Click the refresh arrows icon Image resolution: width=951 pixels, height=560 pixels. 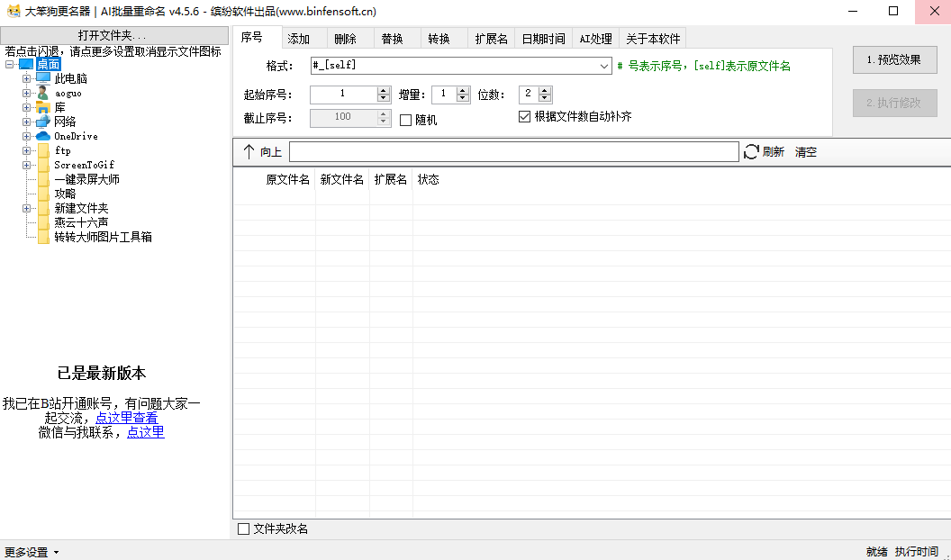tap(752, 152)
